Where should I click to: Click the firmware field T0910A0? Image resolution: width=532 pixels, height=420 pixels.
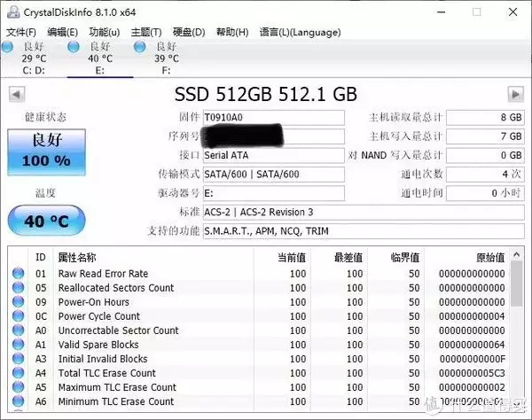274,118
